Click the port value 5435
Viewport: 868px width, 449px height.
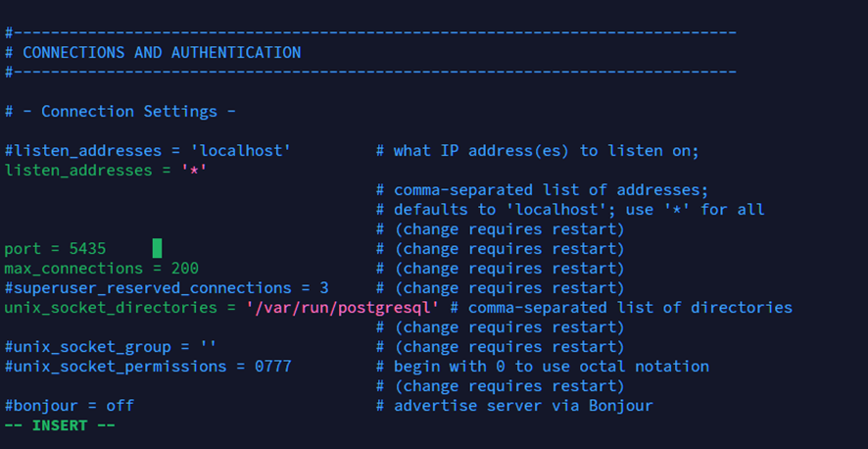87,249
